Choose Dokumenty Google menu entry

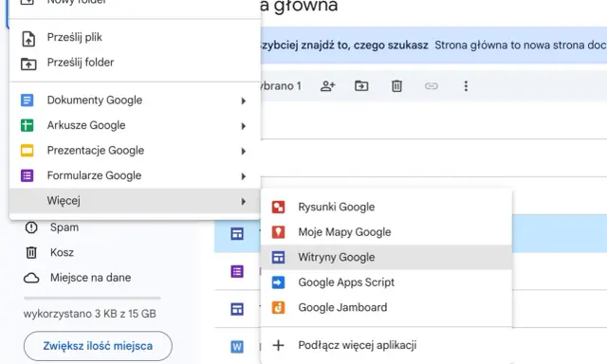(135, 100)
